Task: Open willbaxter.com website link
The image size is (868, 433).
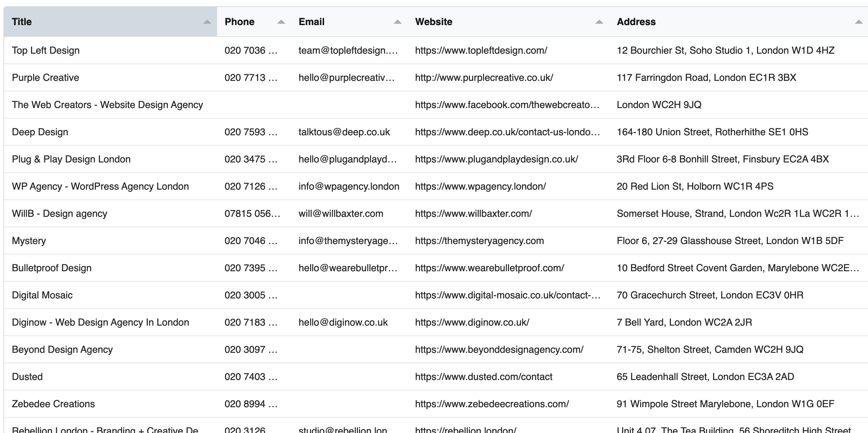Action: pyautogui.click(x=473, y=213)
